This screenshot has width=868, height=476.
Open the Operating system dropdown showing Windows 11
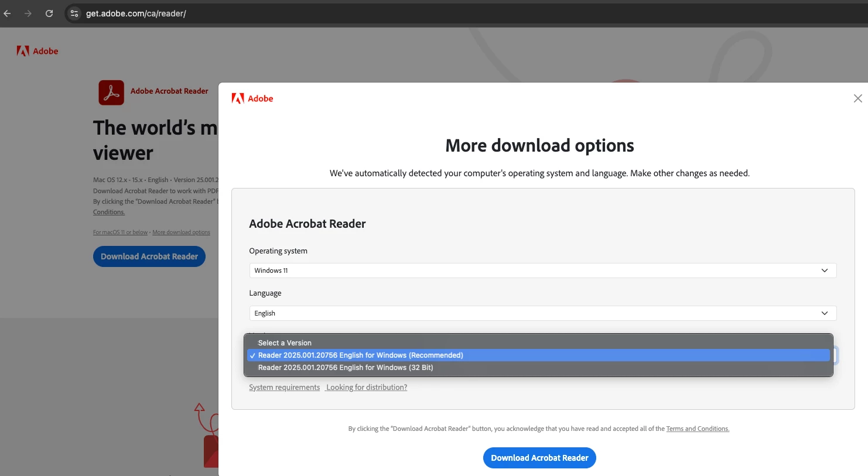(543, 270)
